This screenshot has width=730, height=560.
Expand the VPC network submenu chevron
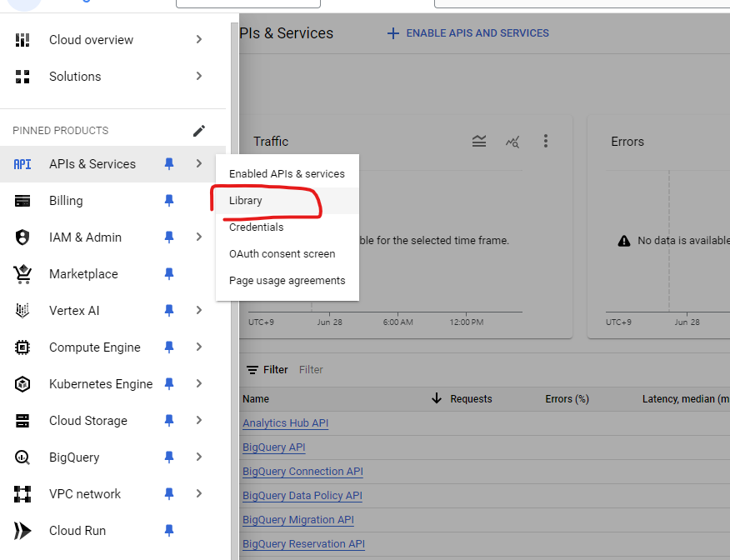tap(199, 493)
